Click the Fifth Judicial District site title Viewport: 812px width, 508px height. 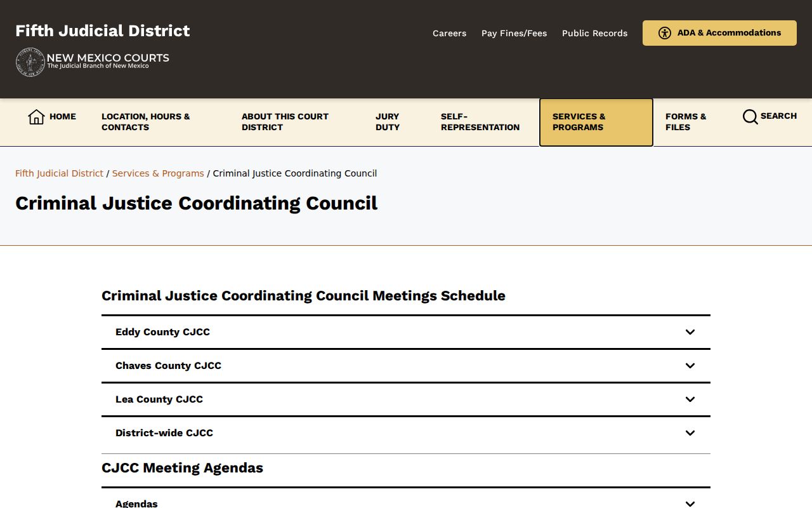pos(103,30)
